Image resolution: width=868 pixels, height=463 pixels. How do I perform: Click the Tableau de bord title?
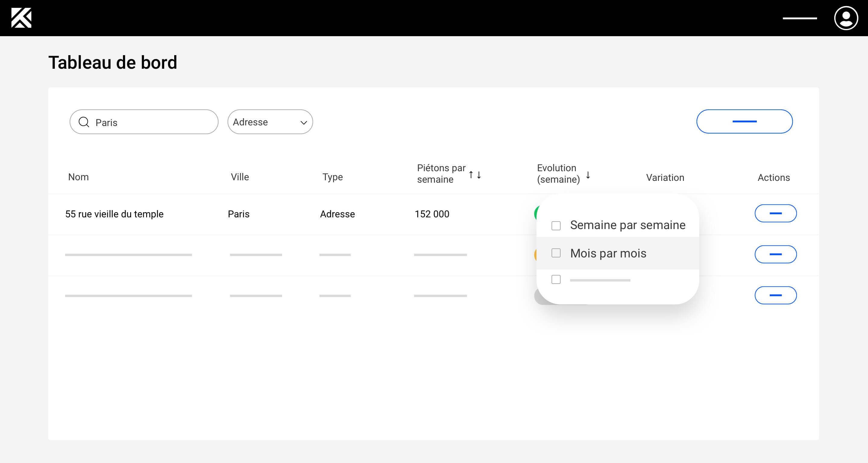(112, 62)
